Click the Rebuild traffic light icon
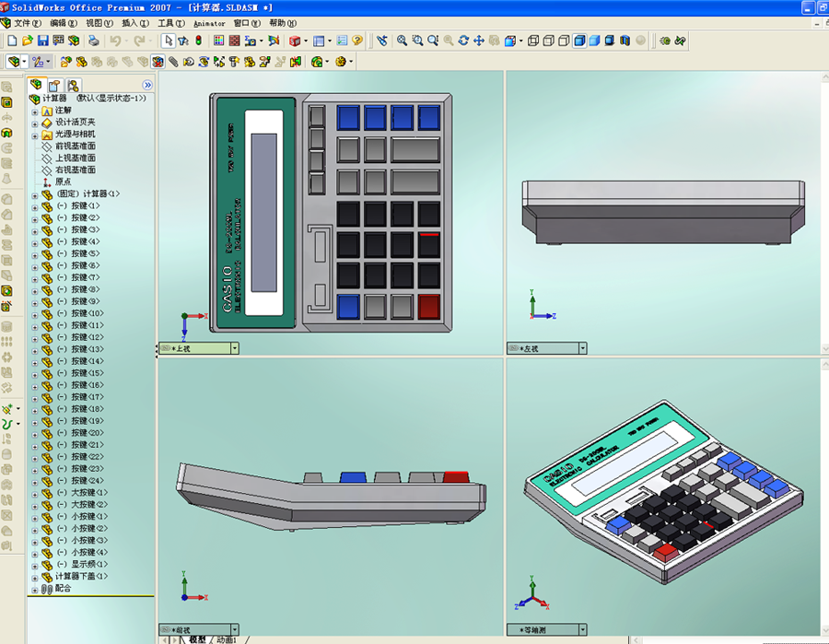Image resolution: width=829 pixels, height=644 pixels. click(199, 41)
